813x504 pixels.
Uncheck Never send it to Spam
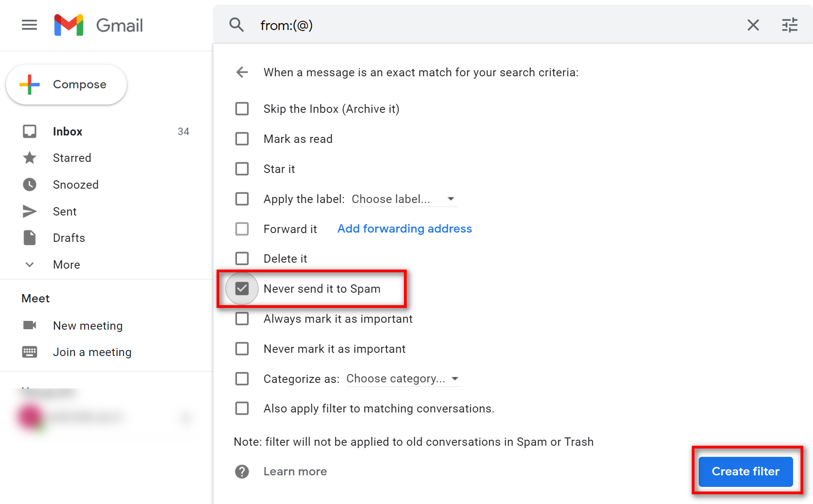[x=242, y=289]
